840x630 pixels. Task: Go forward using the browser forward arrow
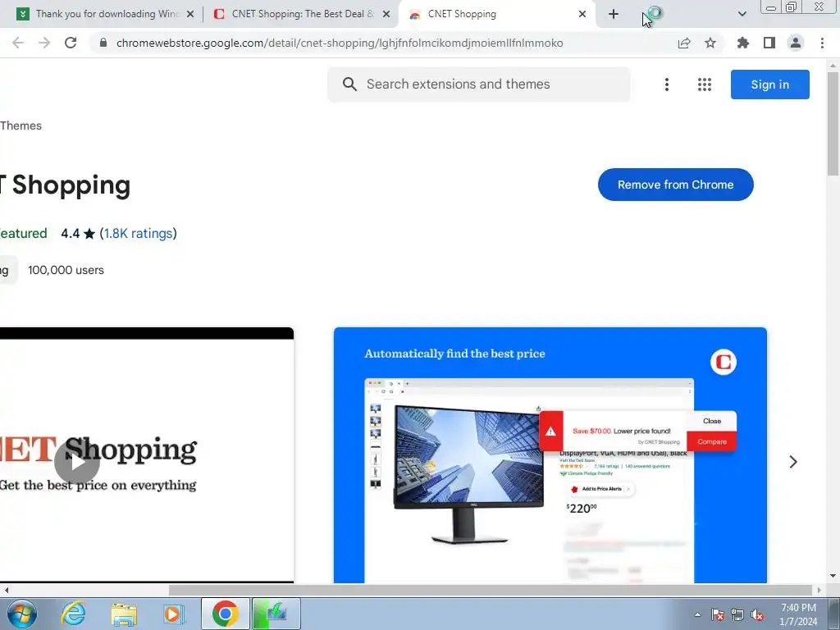[x=44, y=43]
